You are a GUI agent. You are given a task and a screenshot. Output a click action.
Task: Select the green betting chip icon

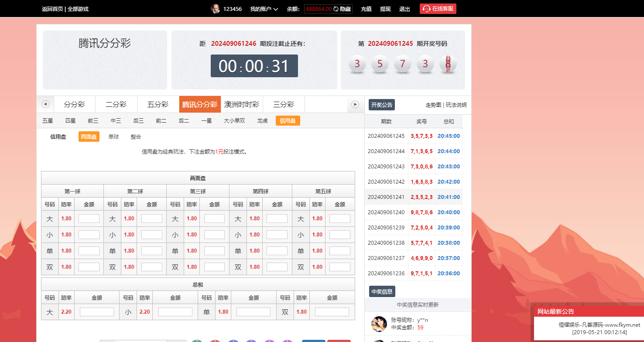tap(196, 341)
